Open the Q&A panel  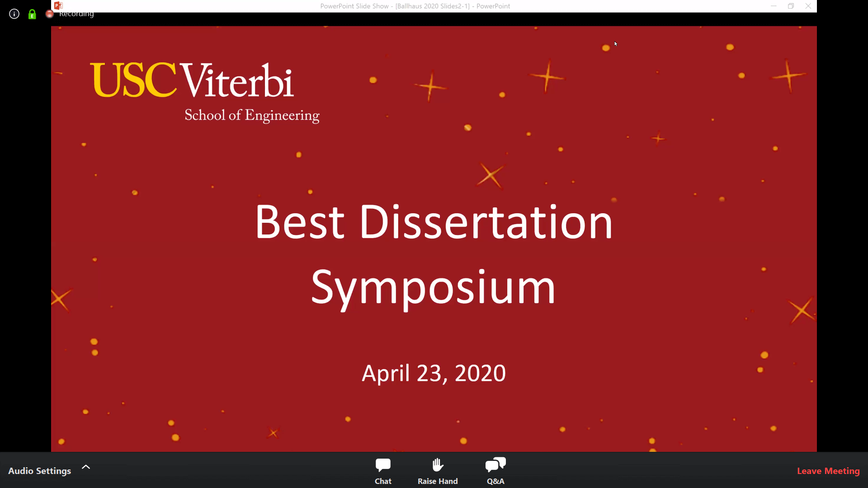tap(495, 471)
